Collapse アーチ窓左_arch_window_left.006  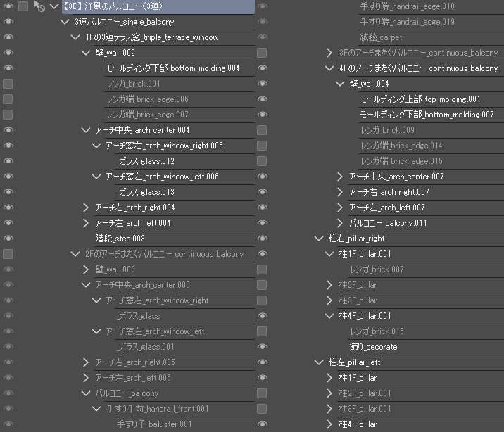96,177
